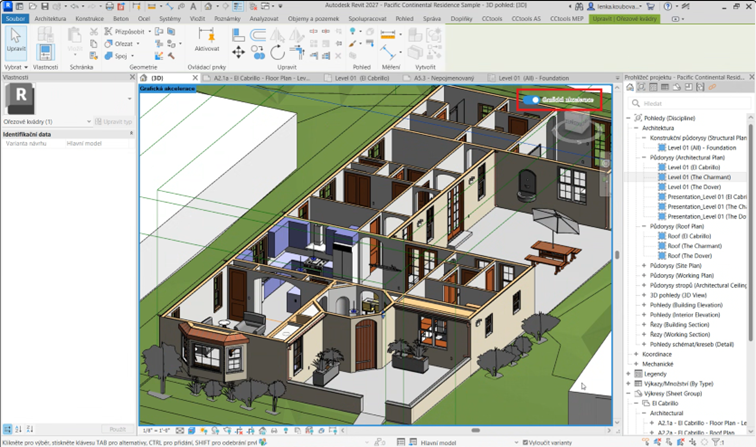
Task: Expand the Legendy tree node
Action: tap(629, 374)
